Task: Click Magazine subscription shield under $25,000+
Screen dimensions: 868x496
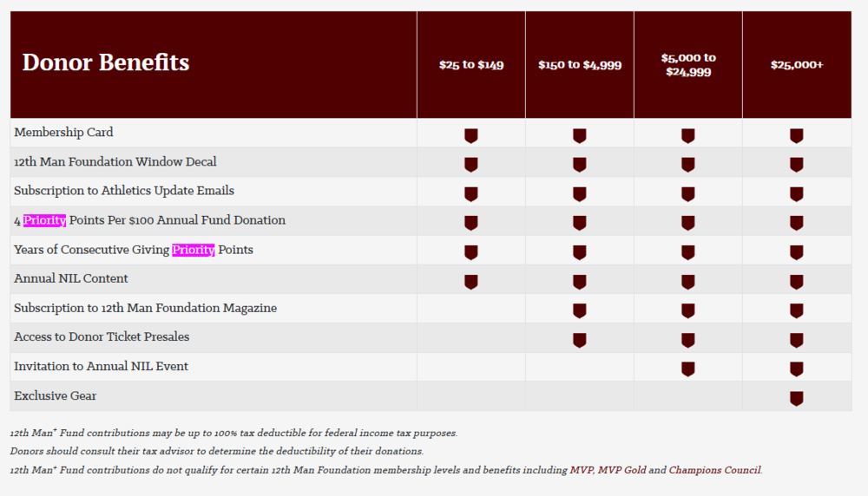Action: [x=797, y=310]
